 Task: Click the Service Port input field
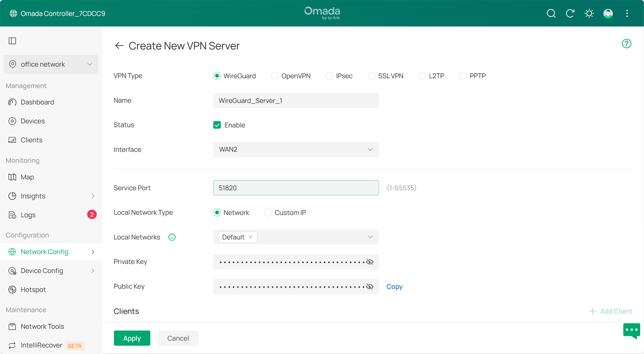pyautogui.click(x=296, y=188)
